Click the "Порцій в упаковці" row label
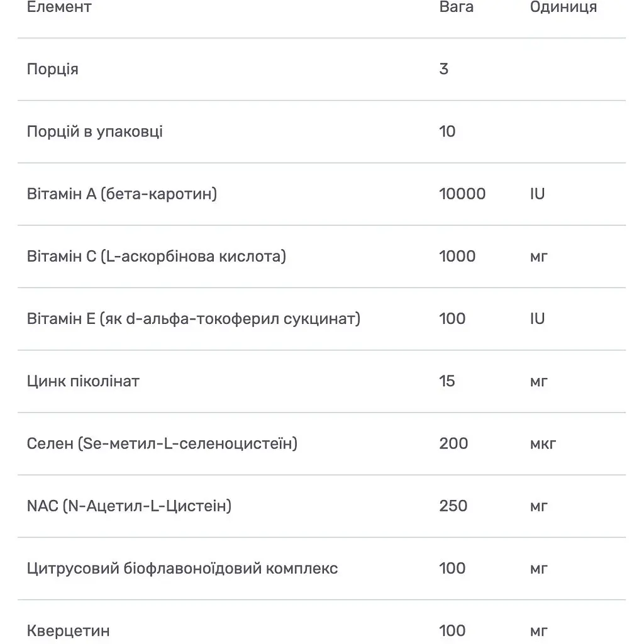Screen dimensions: 644x644 point(95,131)
